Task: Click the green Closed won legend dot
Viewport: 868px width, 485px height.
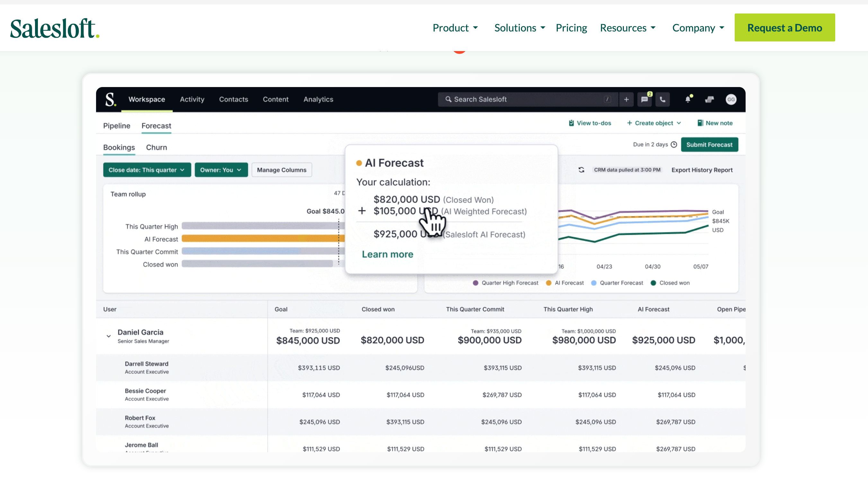Action: 653,283
